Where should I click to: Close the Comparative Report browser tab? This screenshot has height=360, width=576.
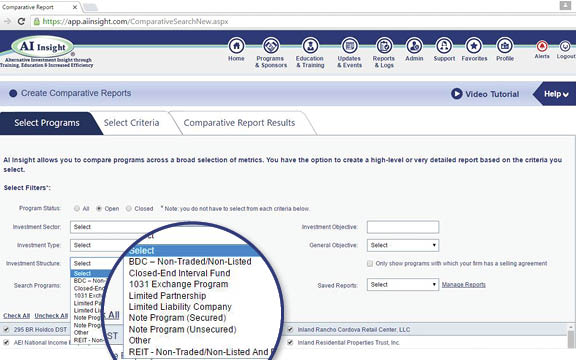click(75, 7)
